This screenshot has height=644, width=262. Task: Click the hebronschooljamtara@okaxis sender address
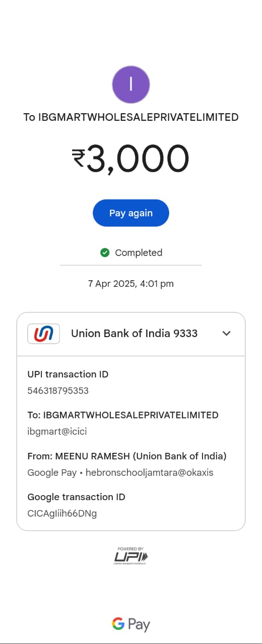click(x=149, y=472)
